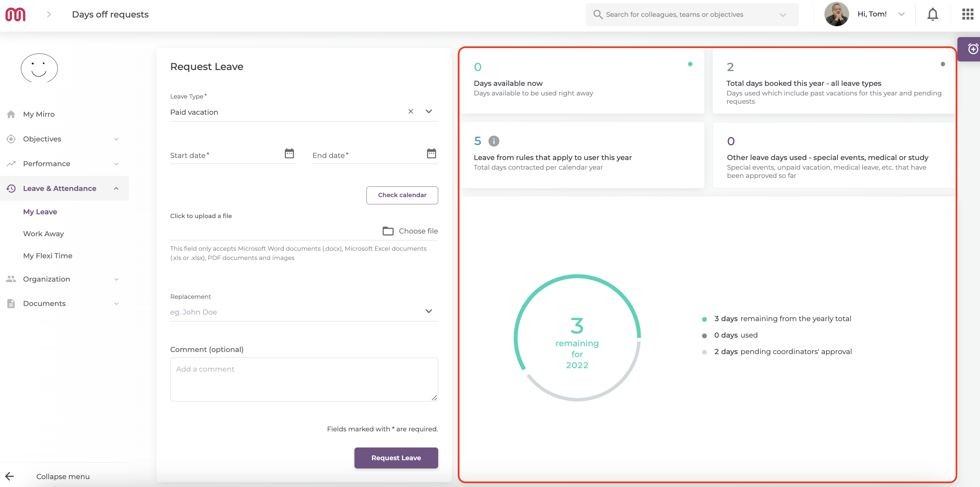Screen dimensions: 980x487
Task: Click the 3 remaining for 2022 ring
Action: coord(577,337)
